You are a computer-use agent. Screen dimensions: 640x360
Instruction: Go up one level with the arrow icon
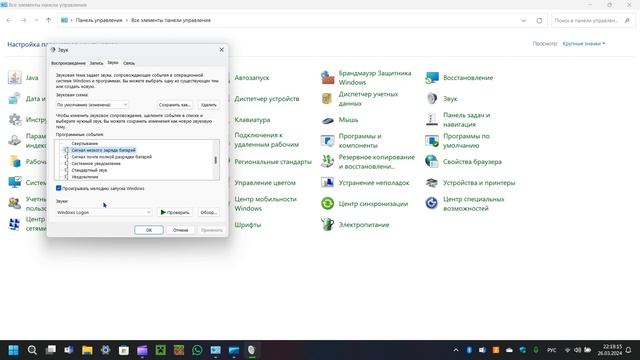point(49,20)
